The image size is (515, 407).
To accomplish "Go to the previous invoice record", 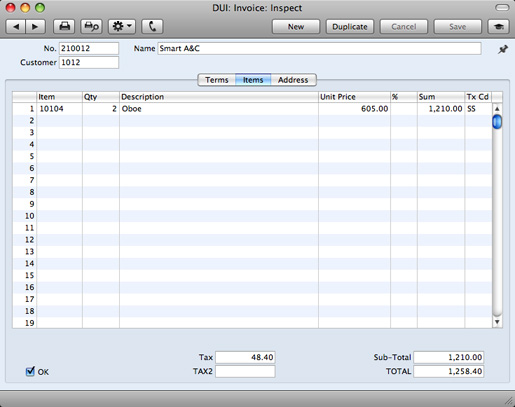I will 16,27.
